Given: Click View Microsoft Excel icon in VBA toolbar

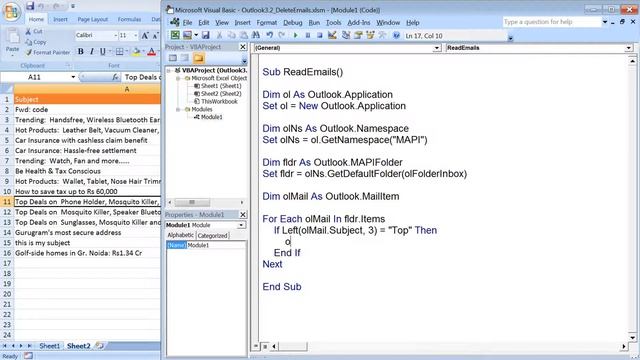Looking at the screenshot, I should click(175, 36).
